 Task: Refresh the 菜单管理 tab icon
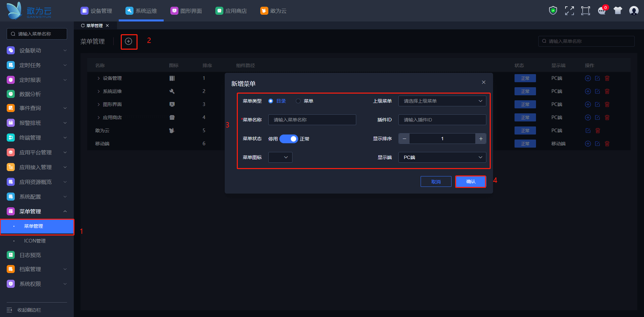pyautogui.click(x=83, y=25)
